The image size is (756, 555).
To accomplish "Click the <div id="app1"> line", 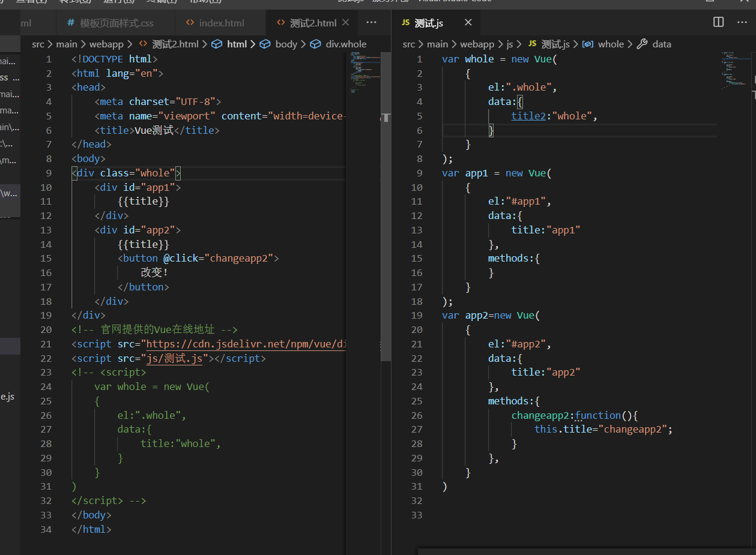I will [x=138, y=187].
